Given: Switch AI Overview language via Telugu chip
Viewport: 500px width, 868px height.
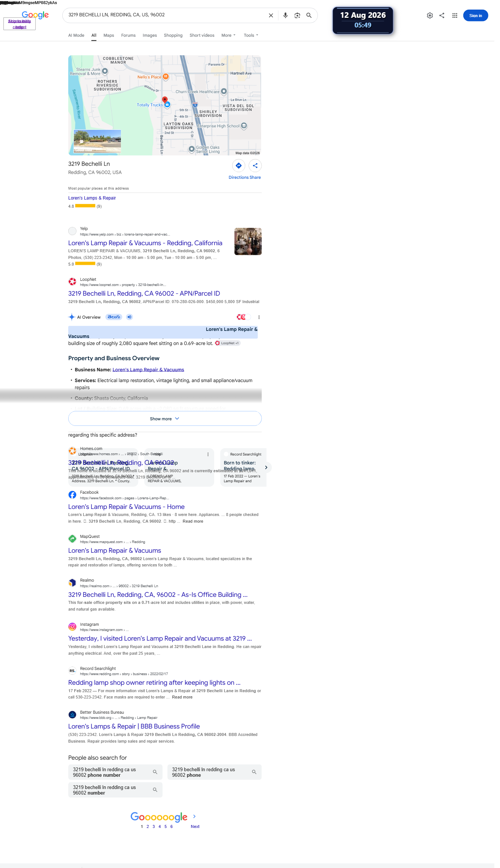Looking at the screenshot, I should click(114, 317).
